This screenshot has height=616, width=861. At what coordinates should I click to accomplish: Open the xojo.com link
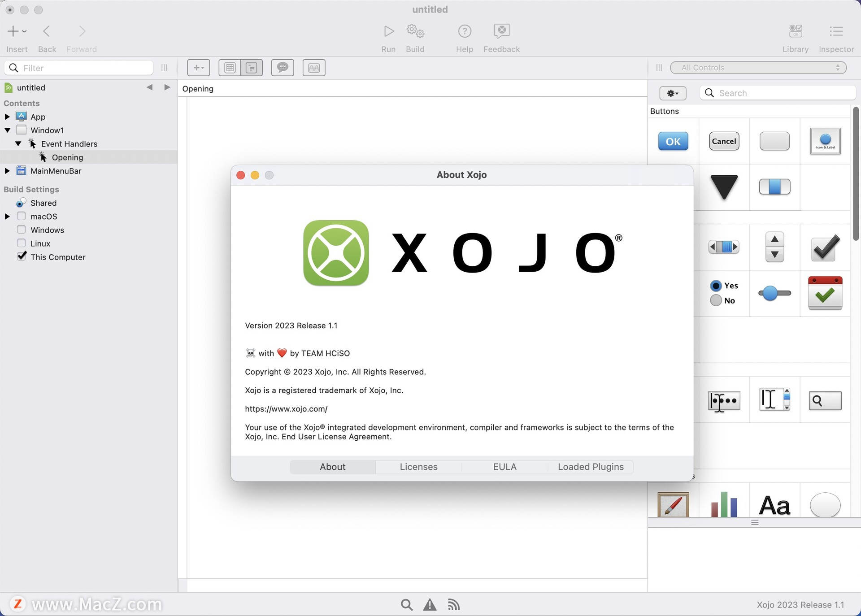coord(286,408)
